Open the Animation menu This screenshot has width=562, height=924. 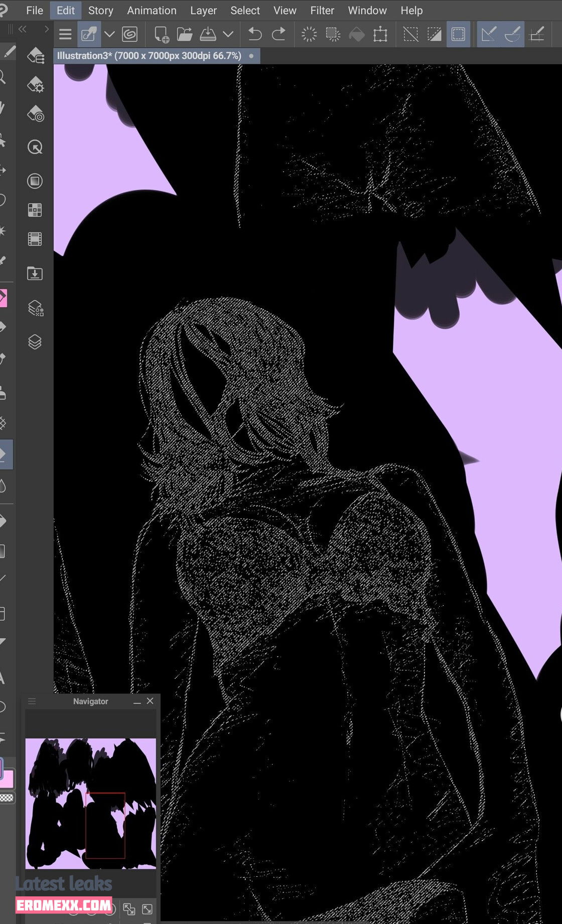click(152, 10)
